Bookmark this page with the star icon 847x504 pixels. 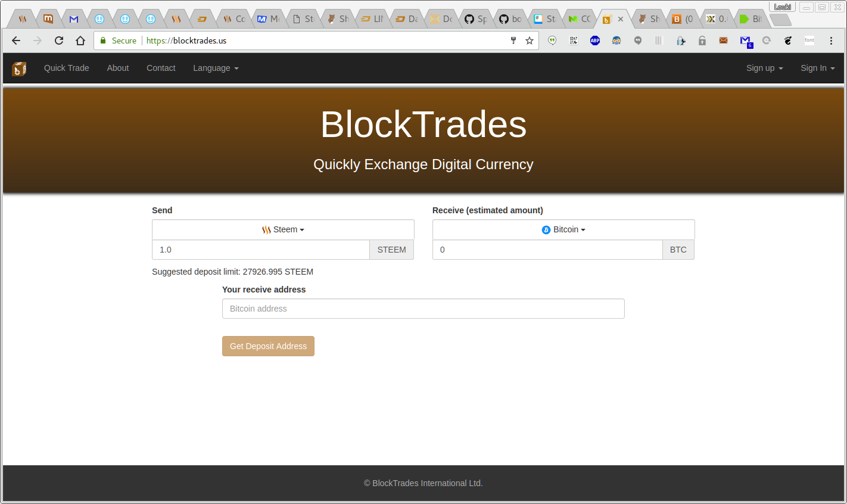click(x=529, y=41)
